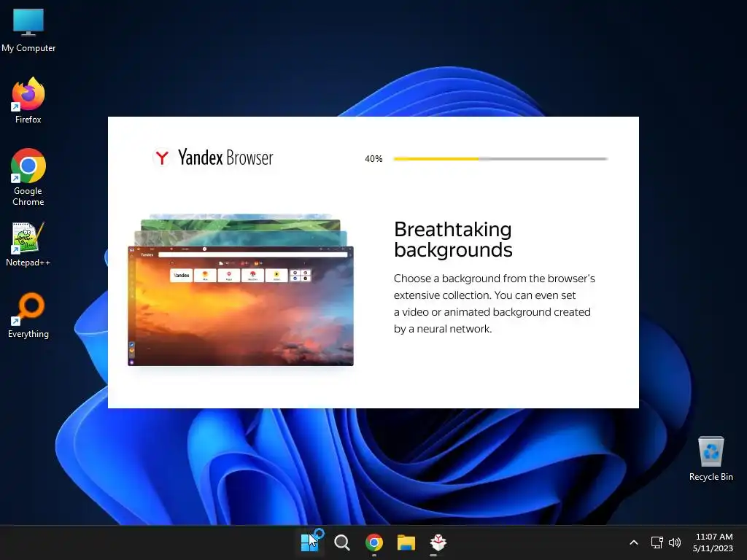This screenshot has width=747, height=560.
Task: Select the Firefox desktop shortcut
Action: pyautogui.click(x=28, y=101)
